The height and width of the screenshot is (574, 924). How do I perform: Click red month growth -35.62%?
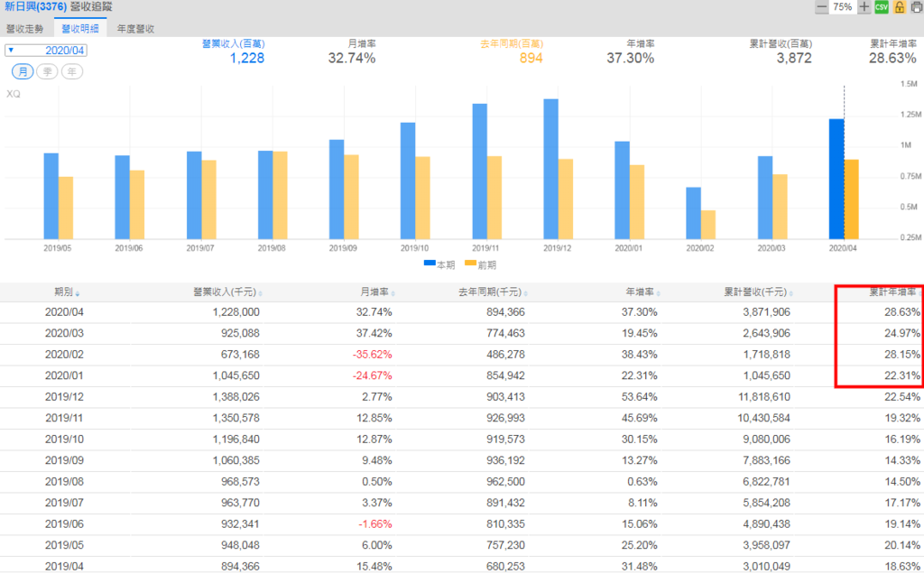tap(373, 355)
